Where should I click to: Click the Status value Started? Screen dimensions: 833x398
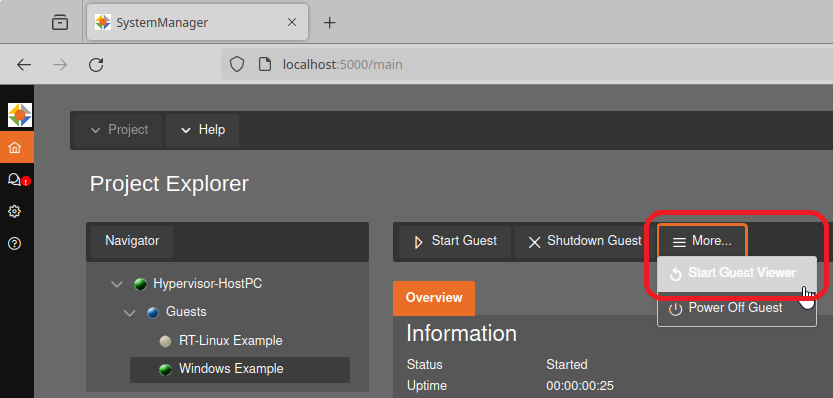[x=567, y=365]
